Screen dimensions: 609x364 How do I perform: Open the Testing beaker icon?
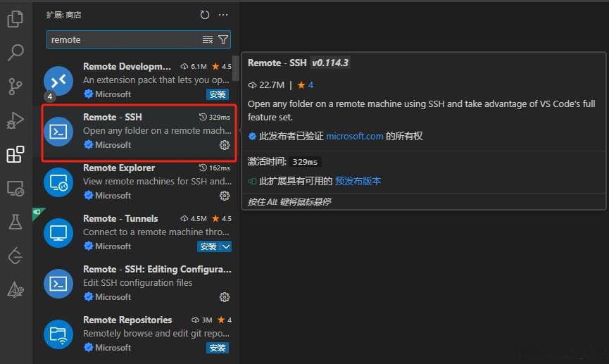15,222
